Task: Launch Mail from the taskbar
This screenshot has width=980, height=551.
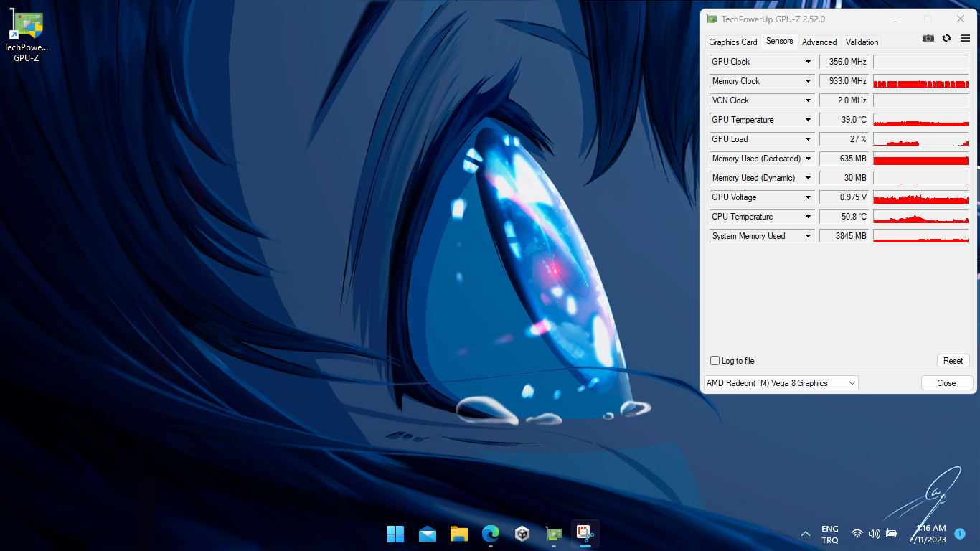Action: (428, 534)
